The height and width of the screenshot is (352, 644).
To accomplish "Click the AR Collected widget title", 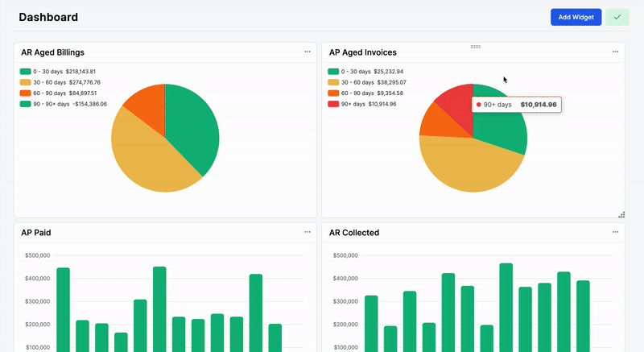I will coord(354,233).
